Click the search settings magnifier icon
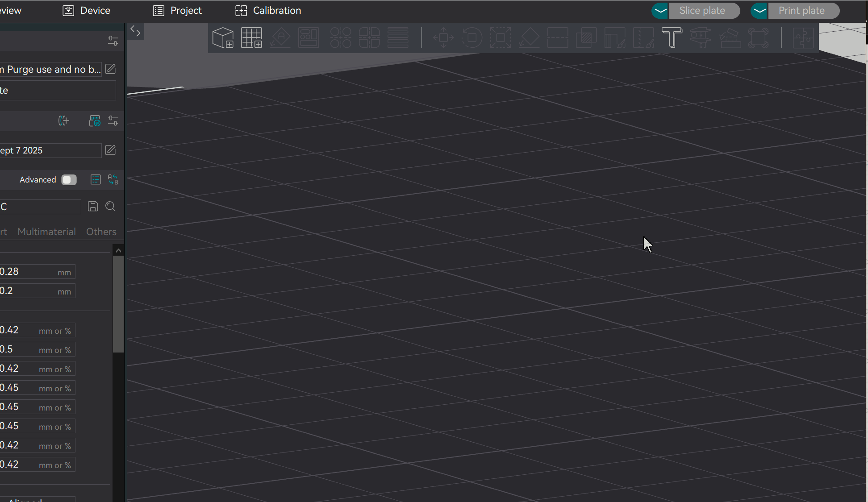Screen dimensions: 868x502 [110, 206]
